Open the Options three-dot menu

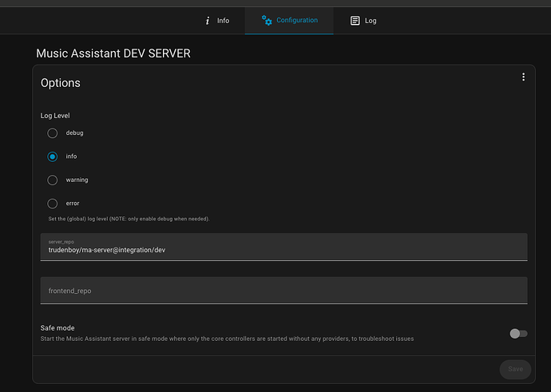point(523,77)
